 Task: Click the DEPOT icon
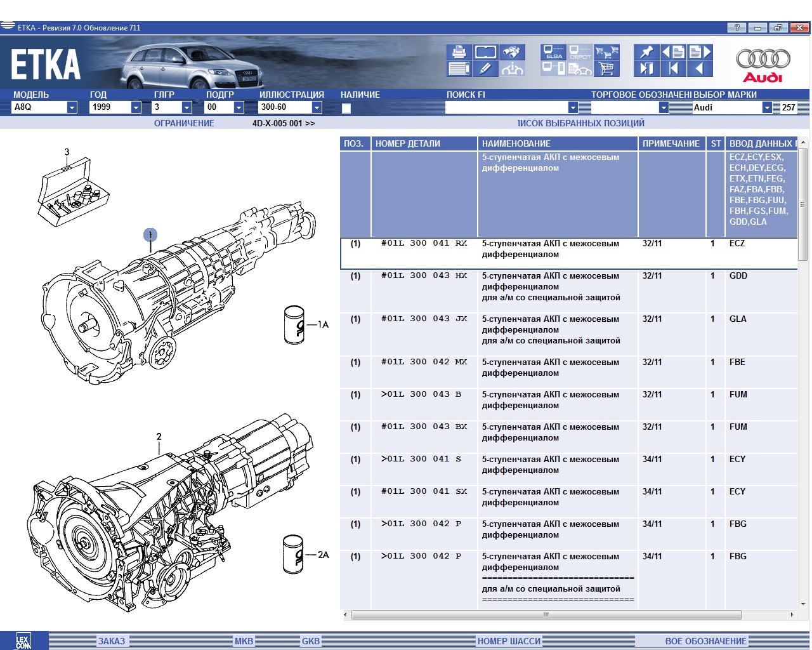click(x=580, y=52)
